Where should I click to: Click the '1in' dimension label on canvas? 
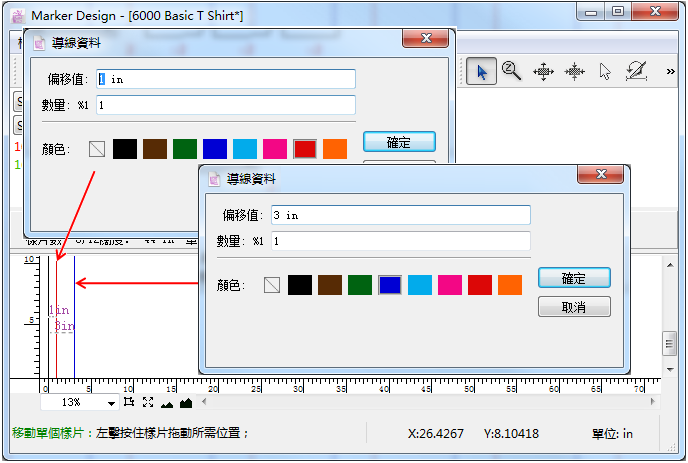(x=59, y=310)
